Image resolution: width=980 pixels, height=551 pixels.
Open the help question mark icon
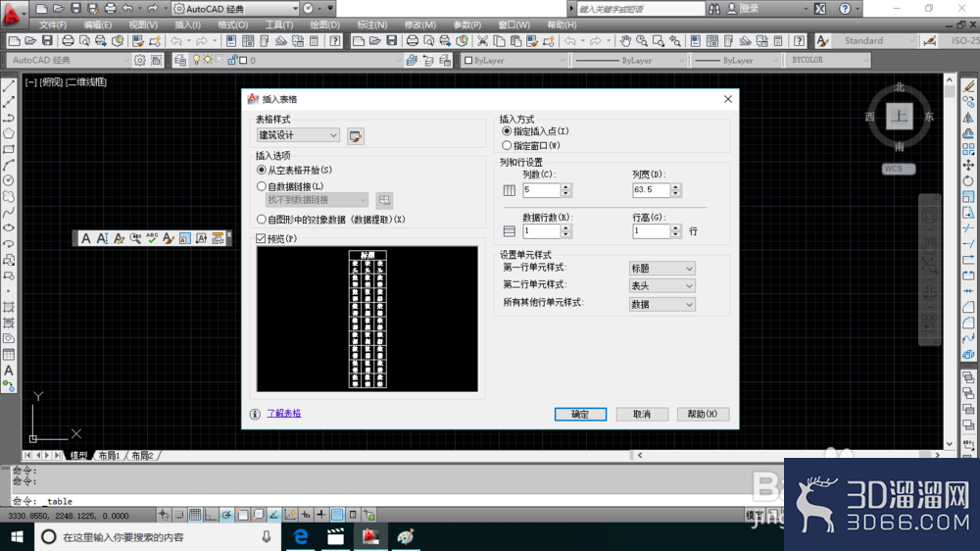[845, 9]
